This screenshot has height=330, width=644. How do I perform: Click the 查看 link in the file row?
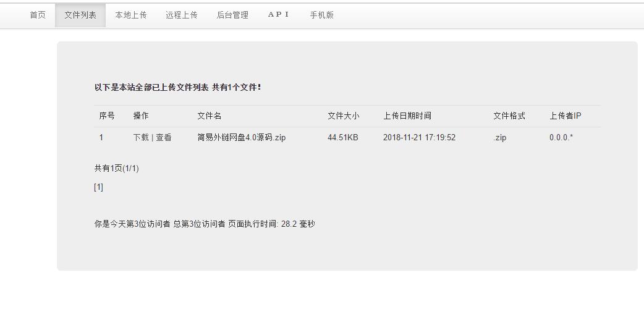click(164, 137)
